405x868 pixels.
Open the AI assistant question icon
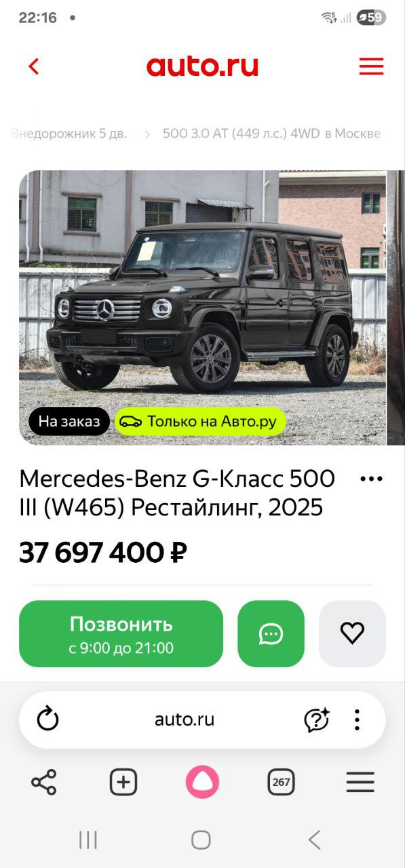pyautogui.click(x=316, y=719)
